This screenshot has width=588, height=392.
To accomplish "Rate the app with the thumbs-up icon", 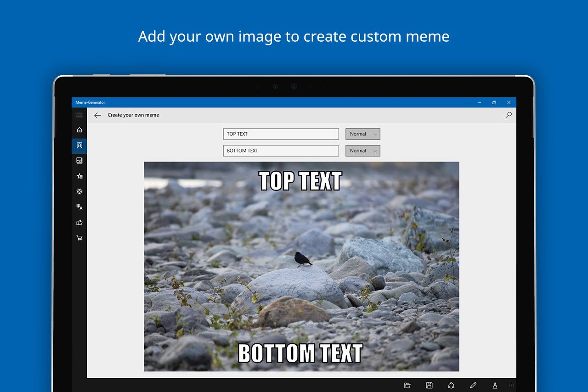I will pyautogui.click(x=79, y=222).
